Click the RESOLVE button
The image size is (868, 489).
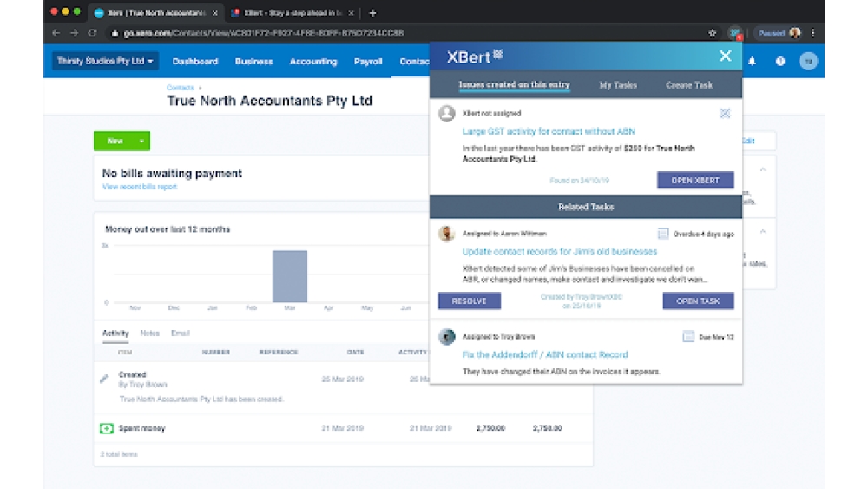[470, 301]
